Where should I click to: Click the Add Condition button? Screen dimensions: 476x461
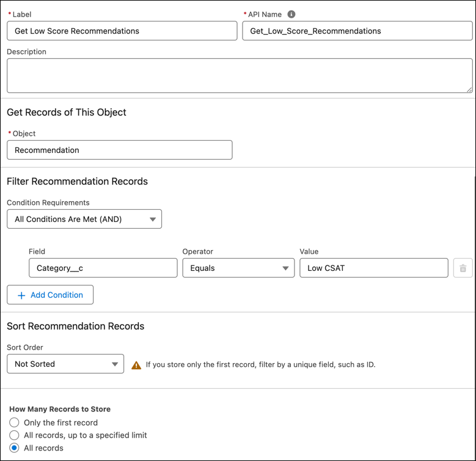click(50, 295)
